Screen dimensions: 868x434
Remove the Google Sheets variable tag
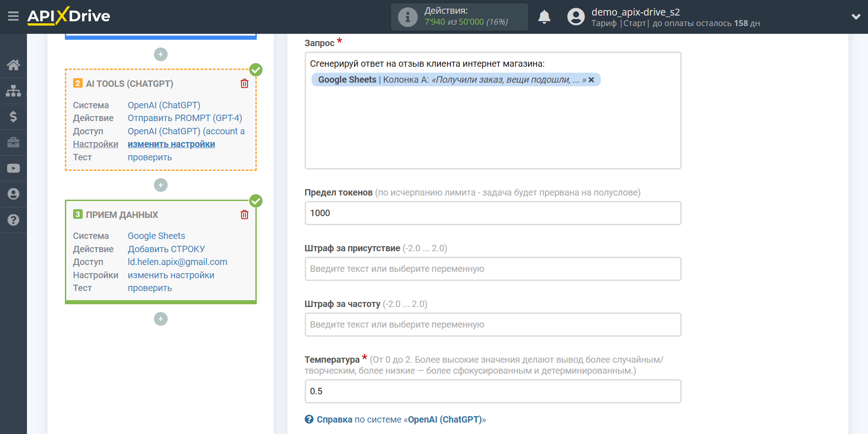591,80
